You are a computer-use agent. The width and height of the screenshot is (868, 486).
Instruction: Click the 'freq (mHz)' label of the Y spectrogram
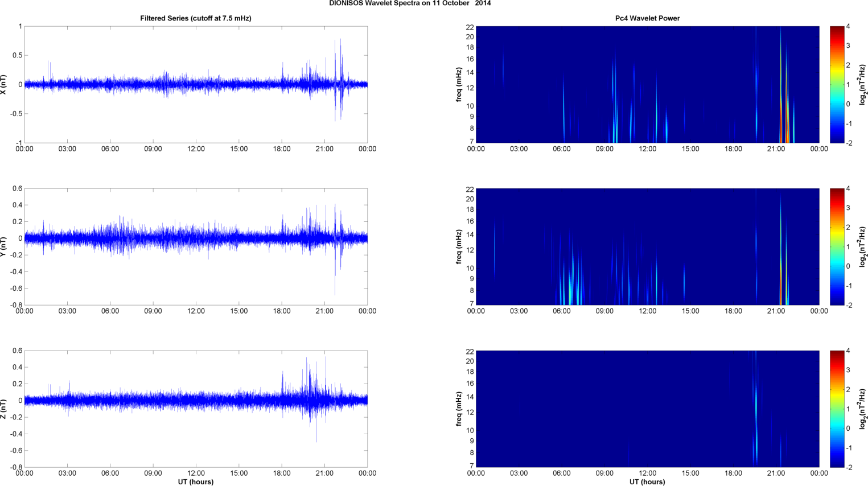(459, 246)
